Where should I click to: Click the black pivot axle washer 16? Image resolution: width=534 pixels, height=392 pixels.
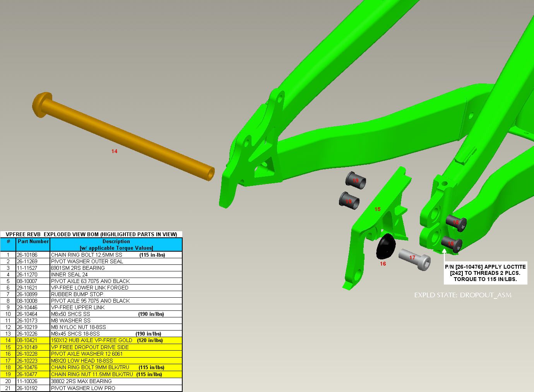385,247
